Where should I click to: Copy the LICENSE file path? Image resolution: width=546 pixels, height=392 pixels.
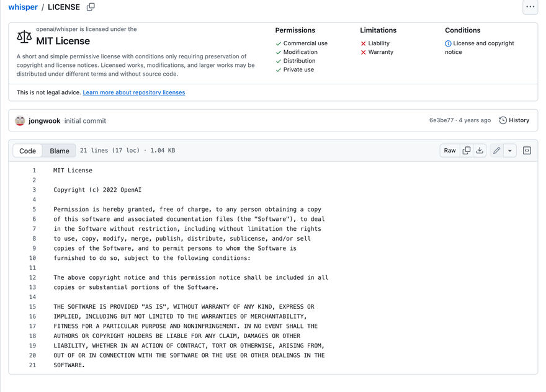(x=91, y=7)
